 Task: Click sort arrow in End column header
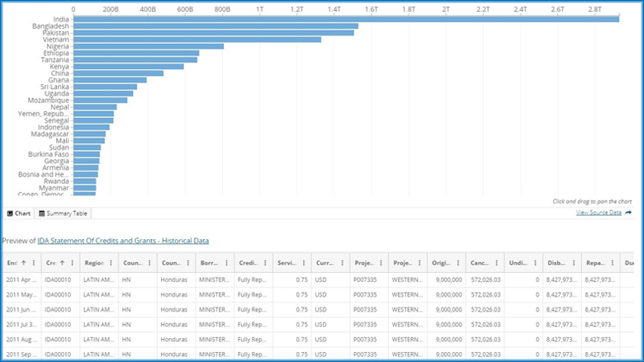[24, 263]
